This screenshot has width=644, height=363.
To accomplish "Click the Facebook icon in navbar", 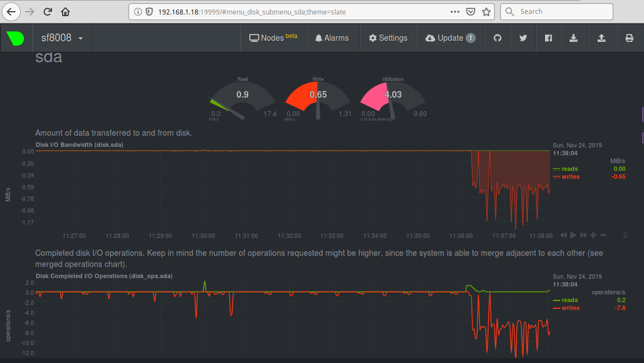I will coord(548,38).
